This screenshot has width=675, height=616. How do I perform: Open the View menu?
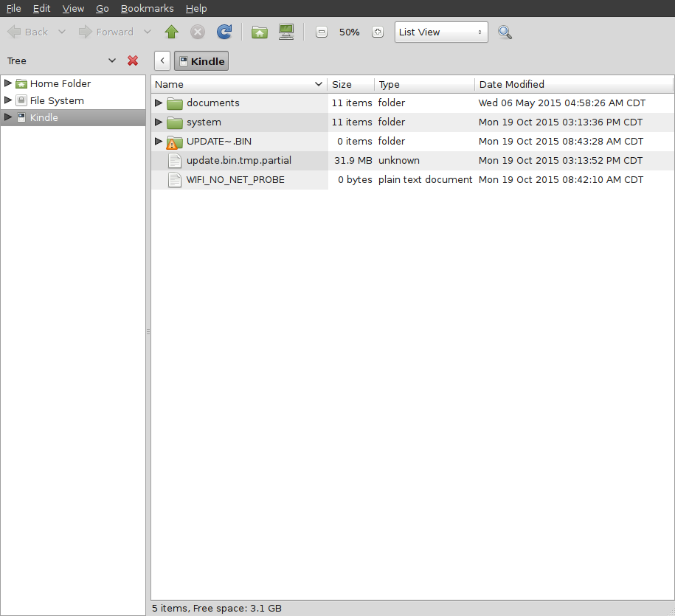click(x=73, y=9)
